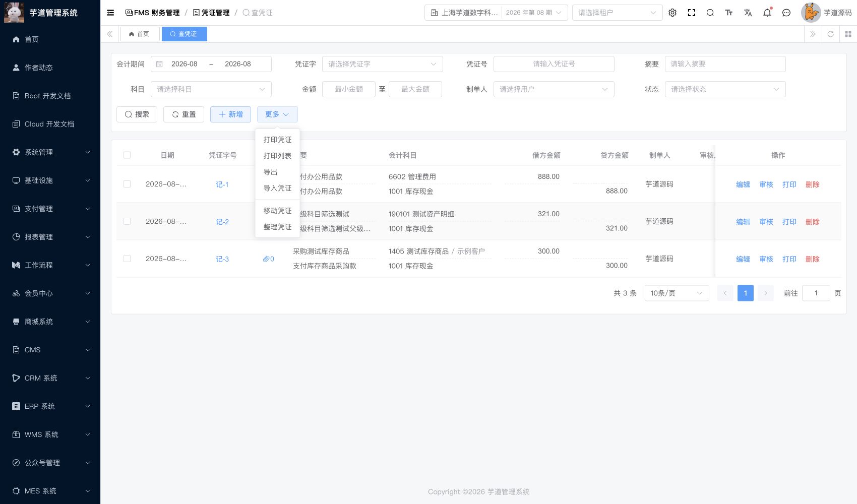Open the chat message bubble icon
The image size is (857, 504).
pos(786,13)
